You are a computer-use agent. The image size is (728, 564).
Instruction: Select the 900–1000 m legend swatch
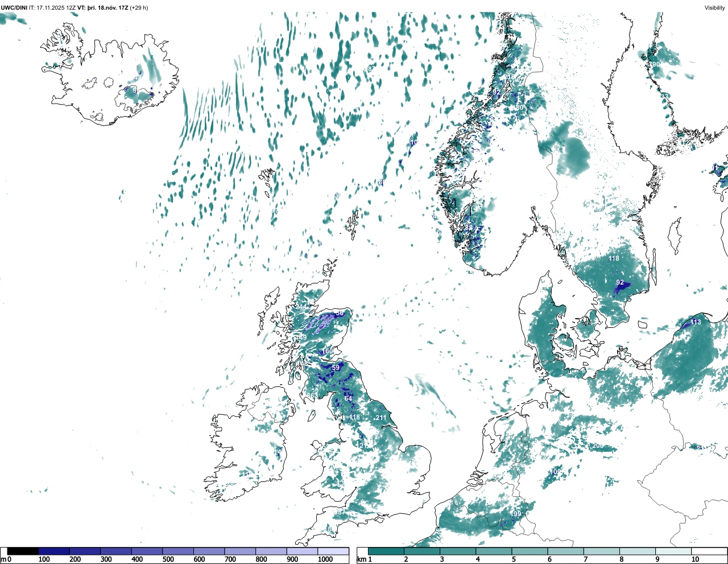click(302, 551)
